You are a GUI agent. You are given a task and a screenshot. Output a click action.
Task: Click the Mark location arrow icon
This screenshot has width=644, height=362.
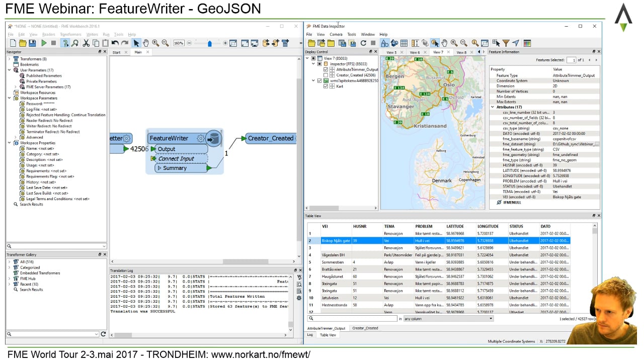516,43
